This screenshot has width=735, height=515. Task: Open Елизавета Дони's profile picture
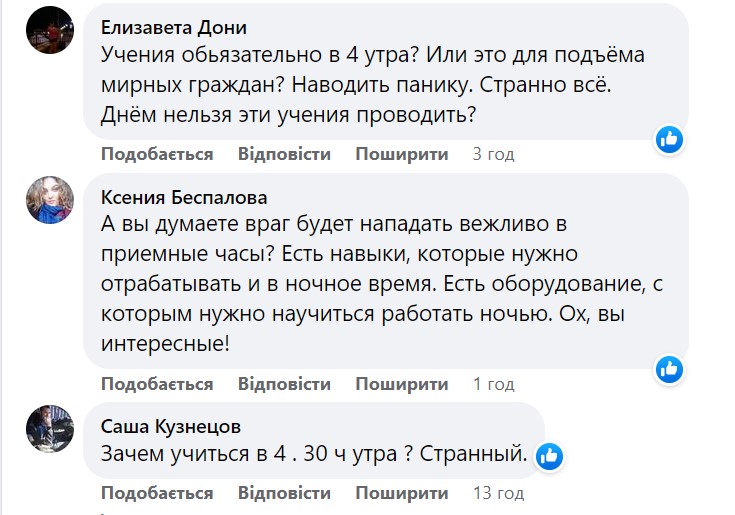click(50, 30)
